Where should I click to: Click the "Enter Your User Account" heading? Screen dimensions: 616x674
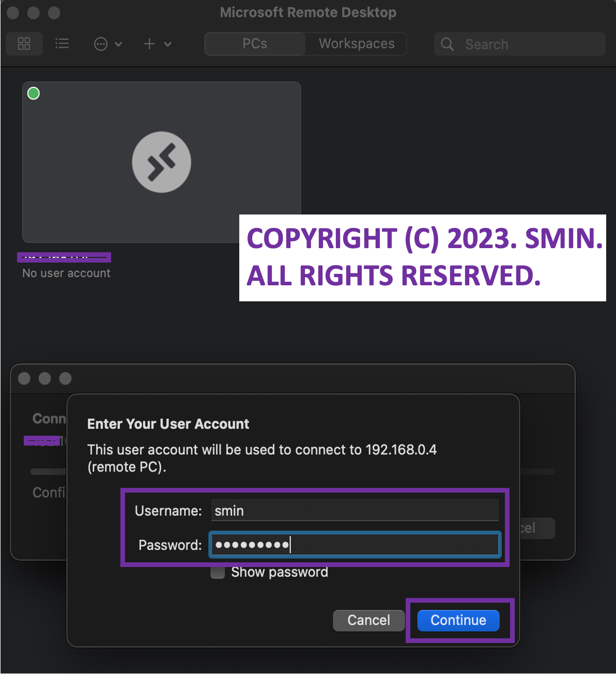[x=168, y=424]
